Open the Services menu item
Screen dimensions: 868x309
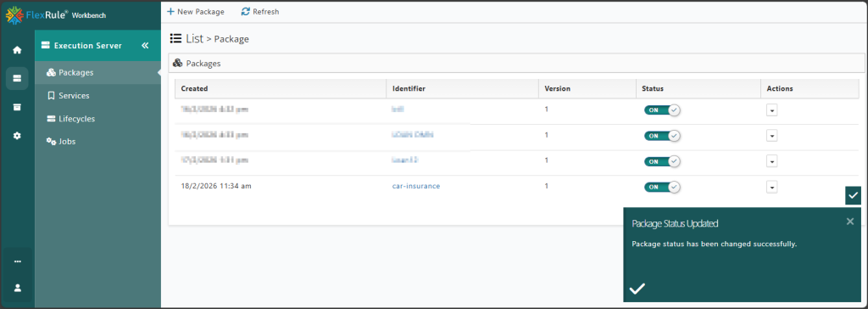click(97, 95)
